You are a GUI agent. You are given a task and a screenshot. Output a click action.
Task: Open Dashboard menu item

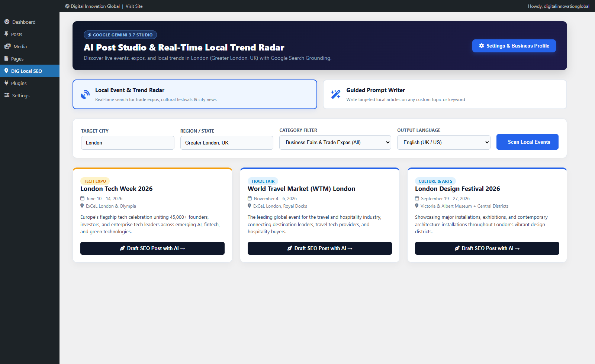[x=30, y=22]
